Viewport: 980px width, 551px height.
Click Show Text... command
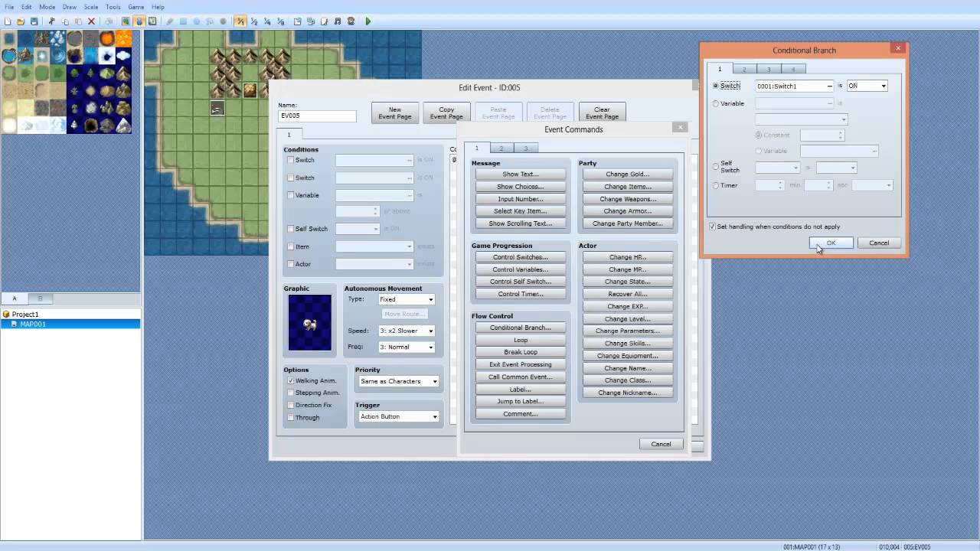[521, 174]
